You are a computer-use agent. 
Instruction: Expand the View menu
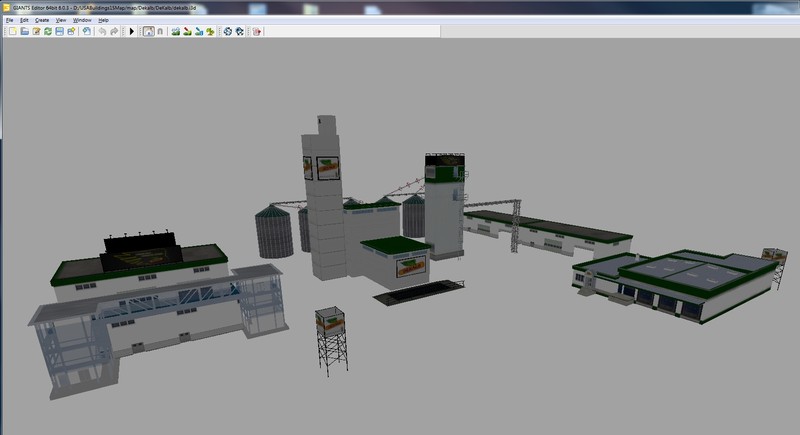(x=61, y=20)
